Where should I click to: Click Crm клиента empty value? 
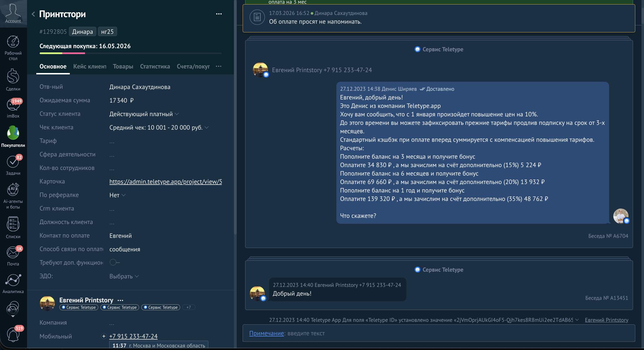click(x=112, y=209)
